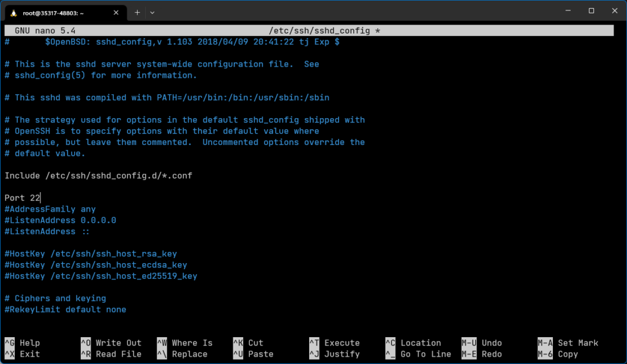Click the '# Ciphers and keying' comment
This screenshot has height=364, width=627.
[x=55, y=299]
